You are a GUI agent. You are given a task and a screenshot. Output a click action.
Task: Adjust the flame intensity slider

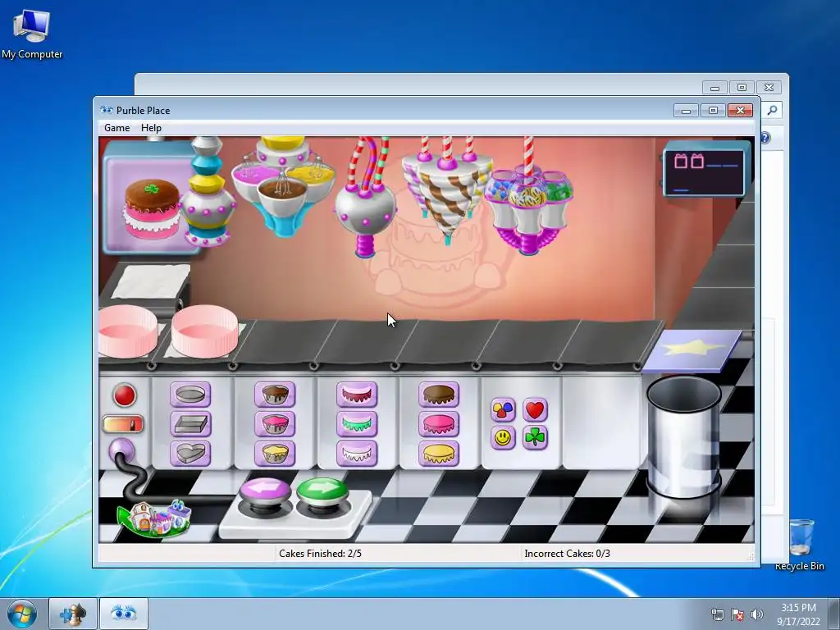(x=123, y=424)
